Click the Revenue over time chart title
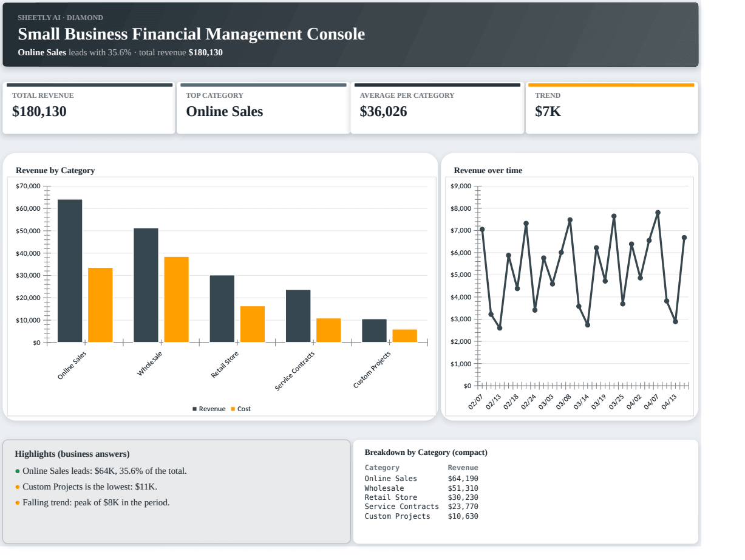Image resolution: width=745 pixels, height=560 pixels. pos(488,171)
